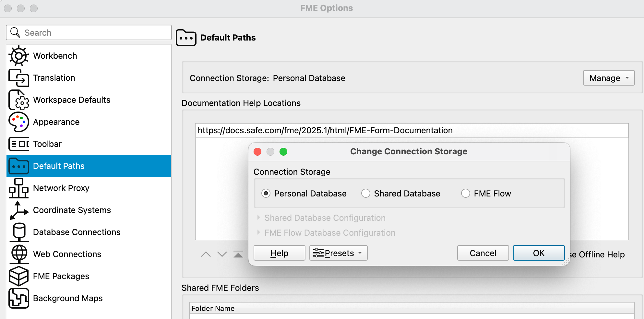The image size is (644, 319).
Task: Click the Folder Name column header
Action: click(x=412, y=308)
